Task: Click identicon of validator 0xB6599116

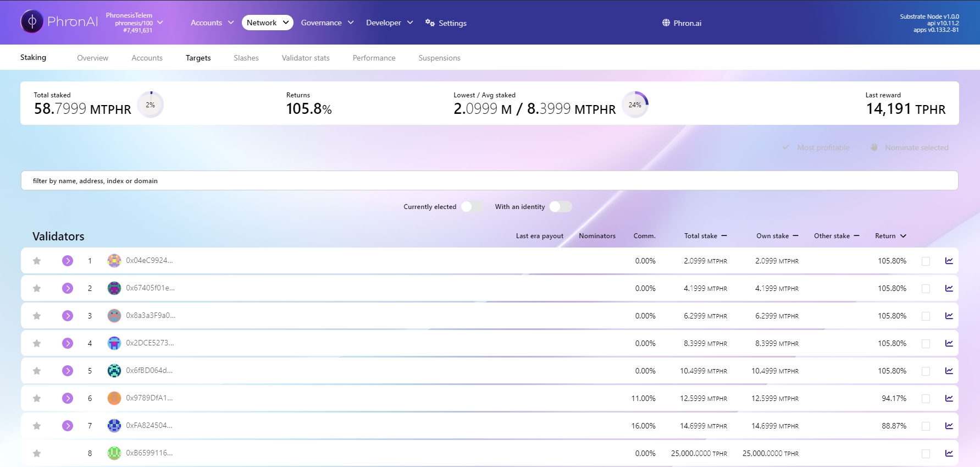Action: 114,453
